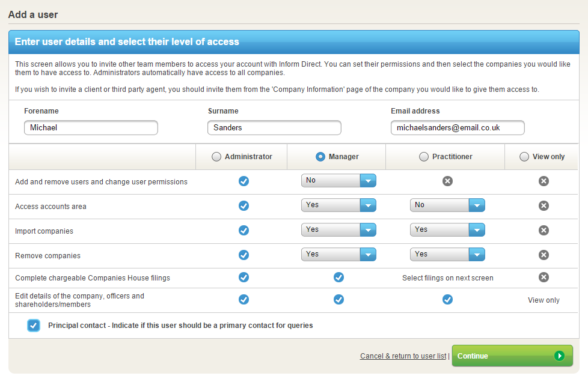This screenshot has height=385, width=588.
Task: Expand Practitioner dropdown for Remove companies
Action: pos(477,255)
